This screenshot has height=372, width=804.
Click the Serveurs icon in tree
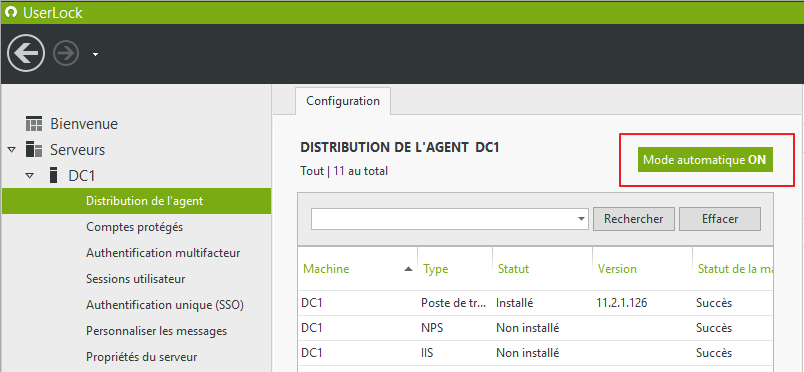click(34, 149)
